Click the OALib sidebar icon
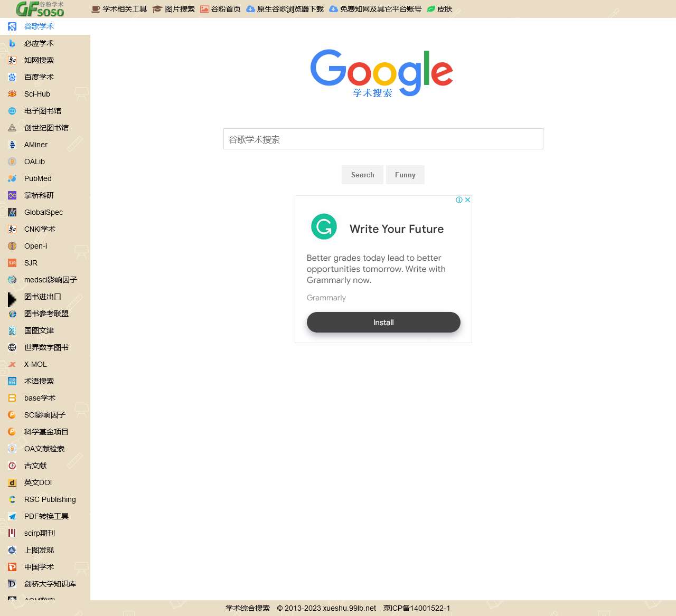 coord(12,162)
